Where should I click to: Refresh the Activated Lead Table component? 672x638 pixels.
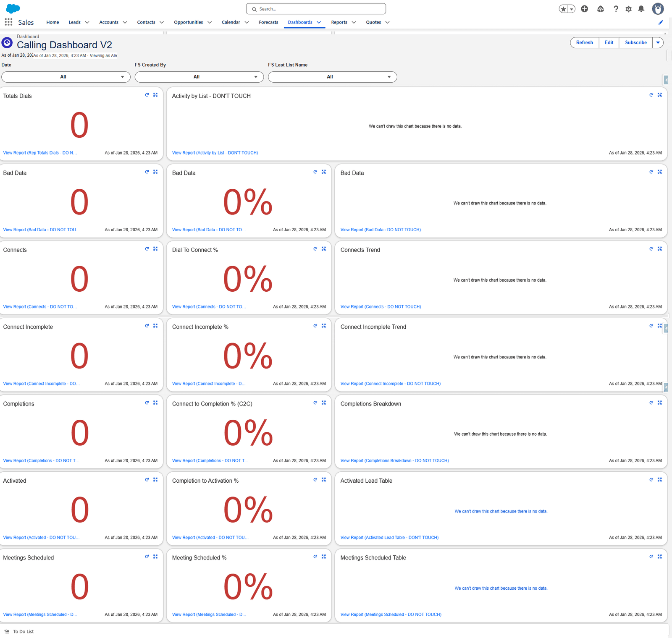pos(651,479)
